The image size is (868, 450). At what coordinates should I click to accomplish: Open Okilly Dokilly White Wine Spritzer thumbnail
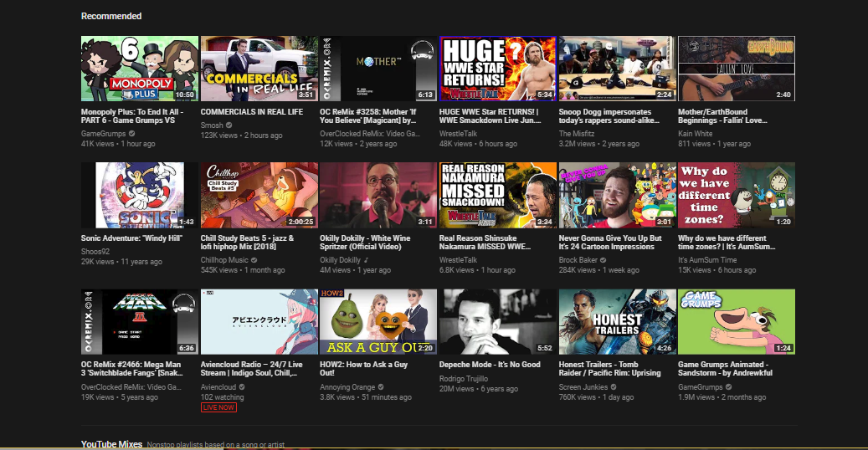click(x=378, y=195)
